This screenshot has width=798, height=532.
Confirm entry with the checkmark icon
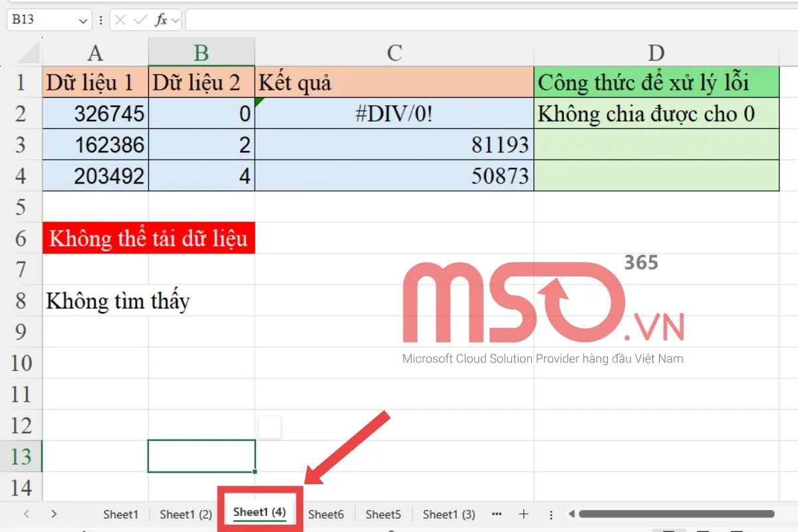click(x=141, y=19)
